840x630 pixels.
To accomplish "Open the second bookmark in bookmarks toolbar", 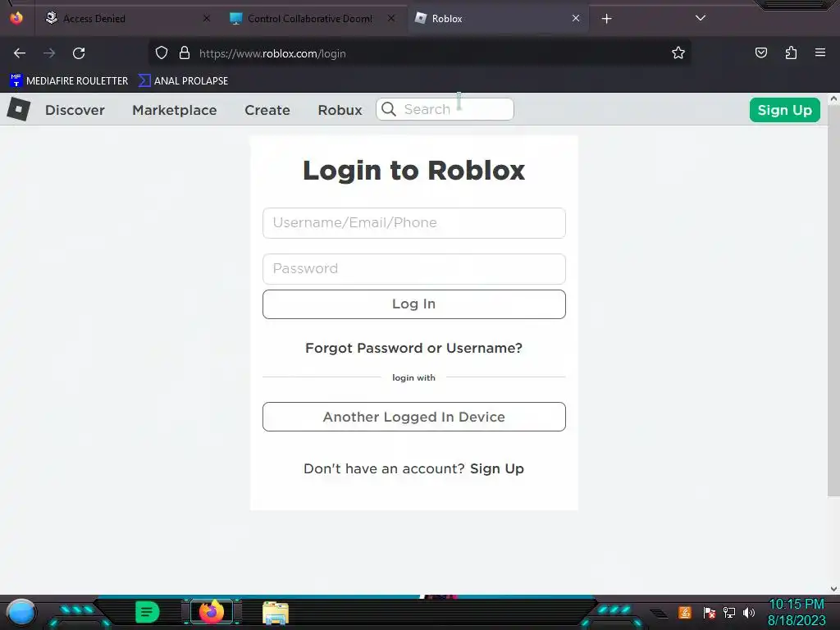I will coord(183,81).
